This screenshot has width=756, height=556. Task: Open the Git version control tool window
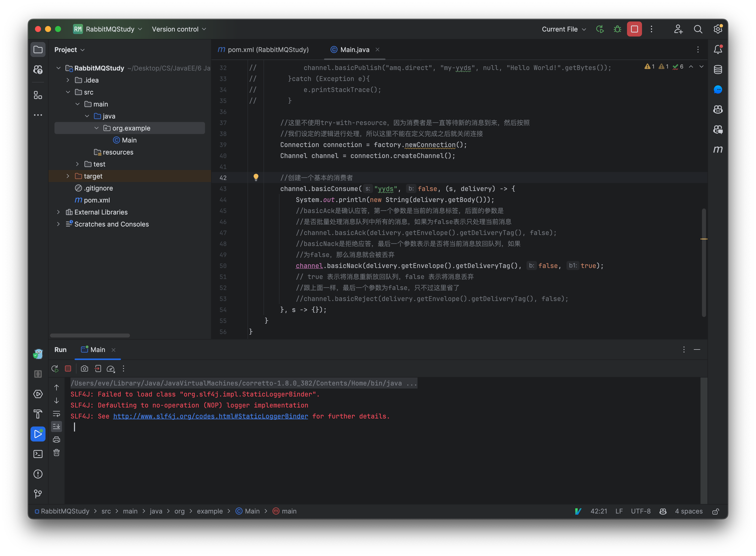tap(38, 494)
